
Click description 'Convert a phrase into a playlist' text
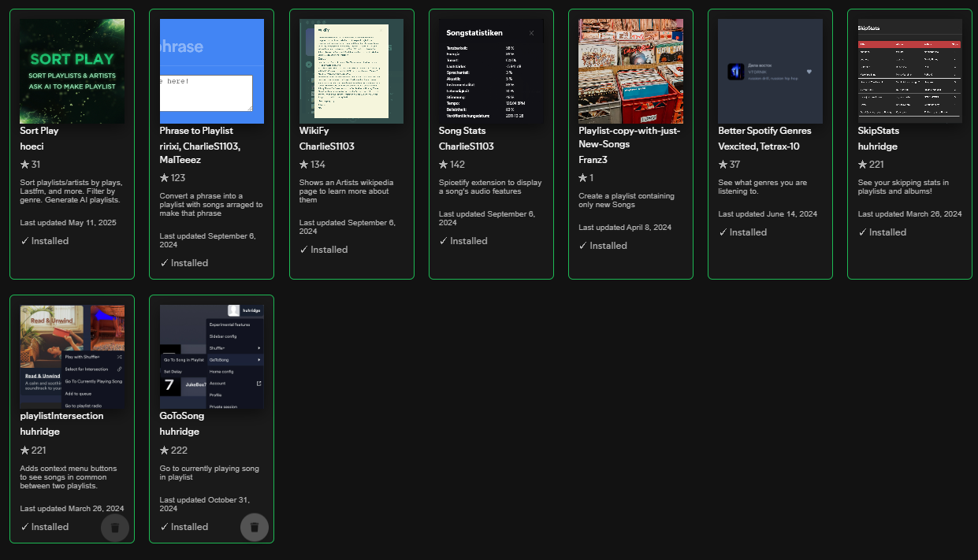(x=211, y=206)
